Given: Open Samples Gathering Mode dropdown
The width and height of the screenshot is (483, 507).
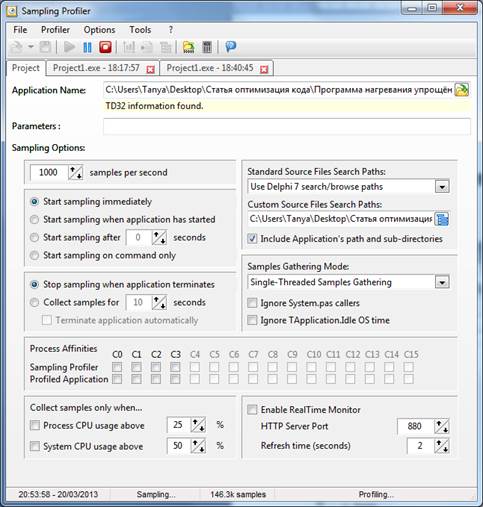Looking at the screenshot, I should coord(442,282).
